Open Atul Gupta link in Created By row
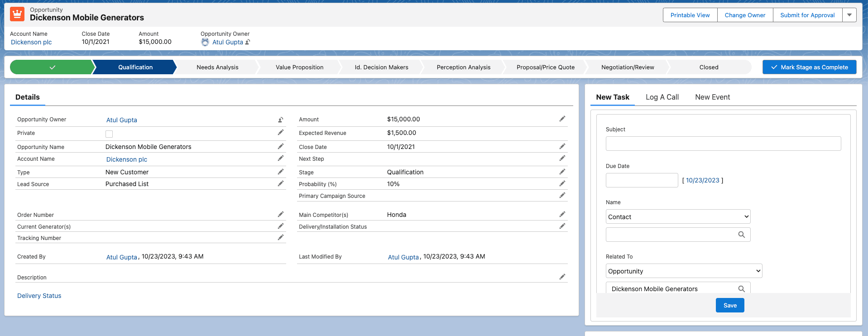 click(122, 257)
